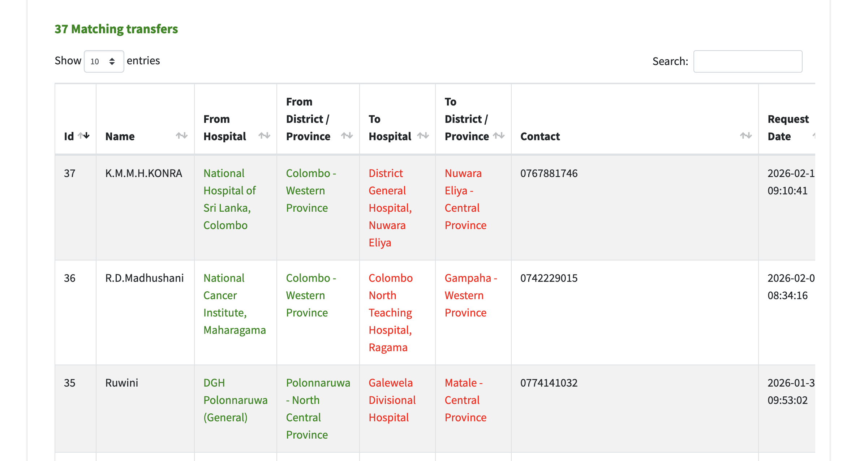Click Galewela Divisional Hospital link
Image resolution: width=868 pixels, height=461 pixels.
coord(392,400)
